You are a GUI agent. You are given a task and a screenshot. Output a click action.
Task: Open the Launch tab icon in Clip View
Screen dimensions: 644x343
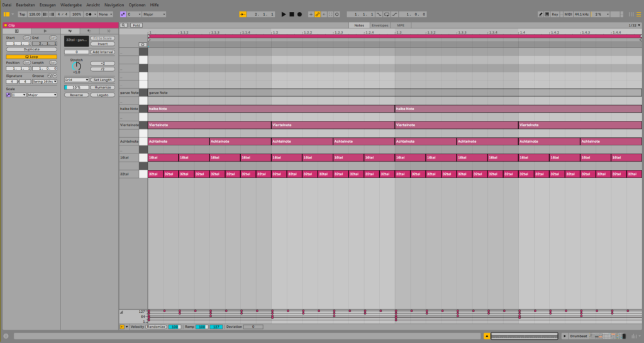tap(45, 31)
